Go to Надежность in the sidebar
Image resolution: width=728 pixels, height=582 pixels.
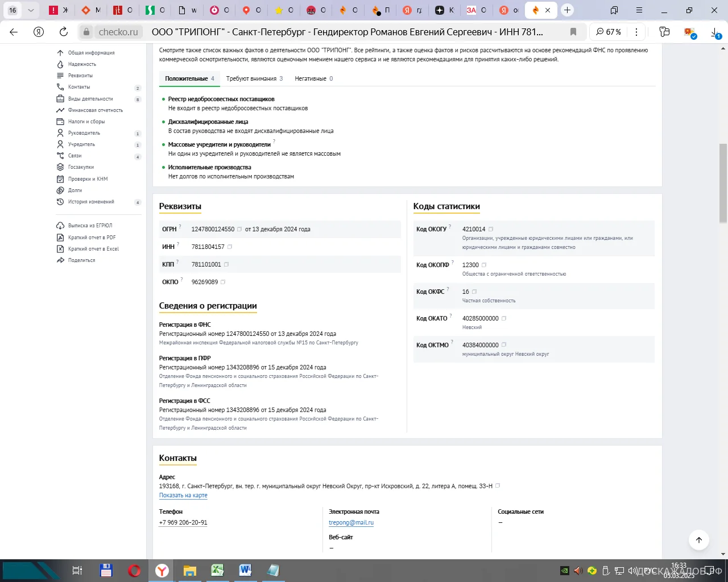click(x=82, y=64)
